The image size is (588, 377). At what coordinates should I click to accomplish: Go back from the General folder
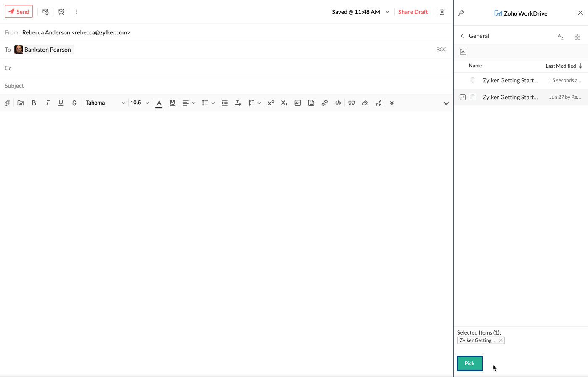(462, 36)
